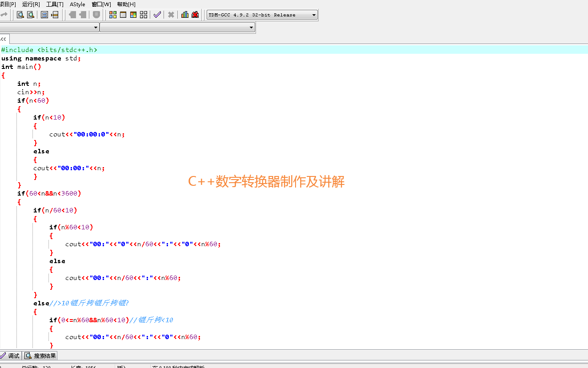
Task: Click the Find in Files magnifier icon
Action: (31, 15)
